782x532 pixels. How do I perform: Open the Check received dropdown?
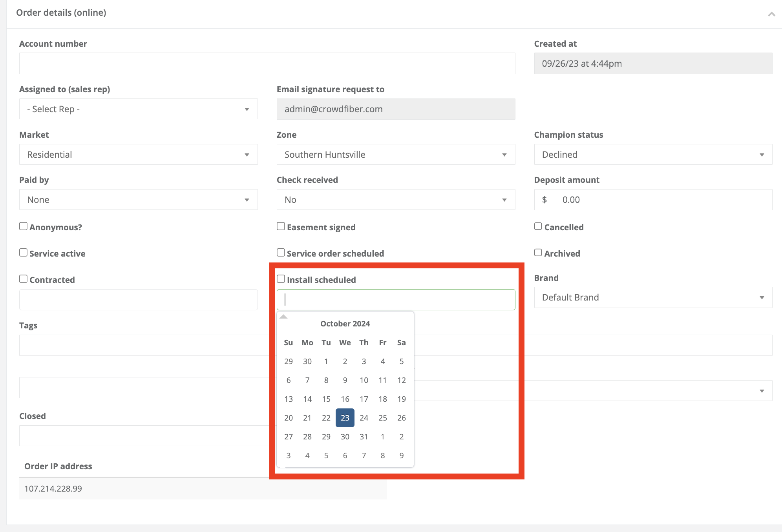(396, 200)
